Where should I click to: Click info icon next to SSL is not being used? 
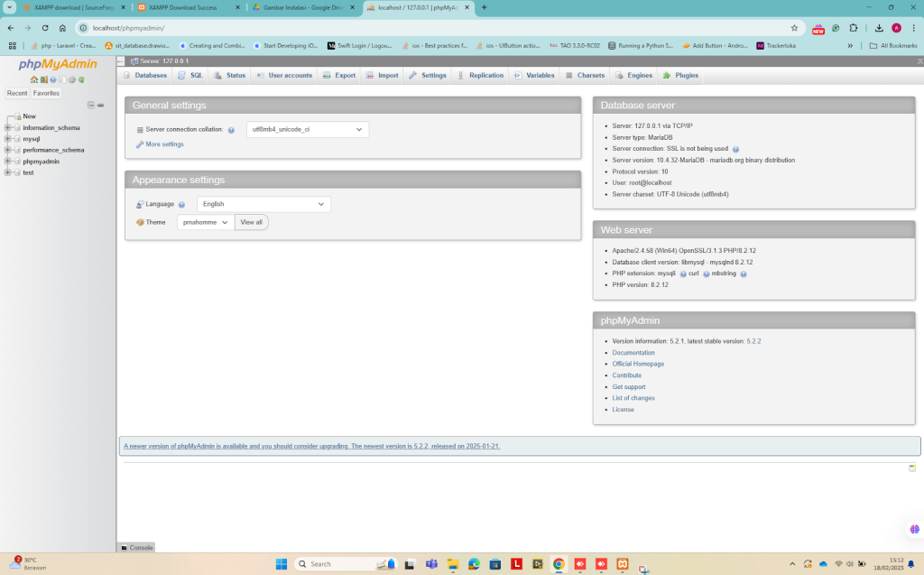[735, 149]
